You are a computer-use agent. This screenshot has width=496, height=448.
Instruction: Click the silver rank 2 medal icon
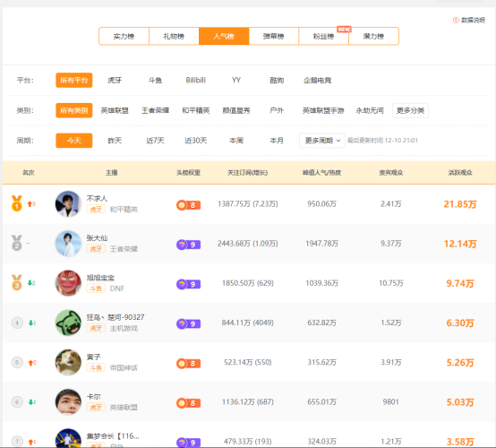coord(17,243)
